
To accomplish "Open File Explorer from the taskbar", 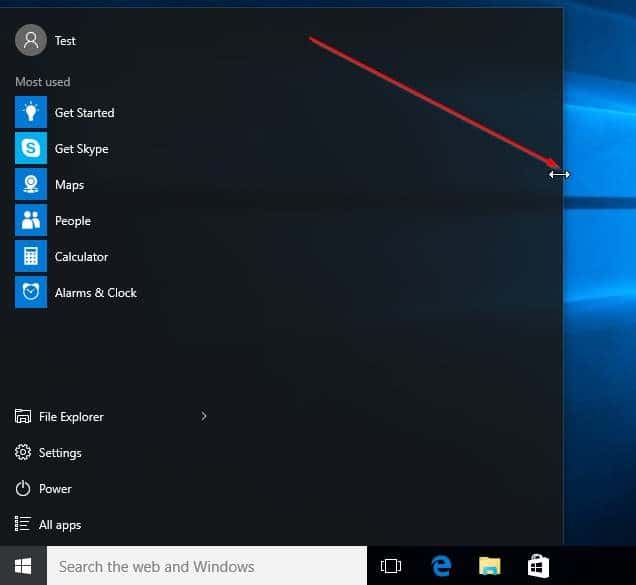I will [490, 566].
